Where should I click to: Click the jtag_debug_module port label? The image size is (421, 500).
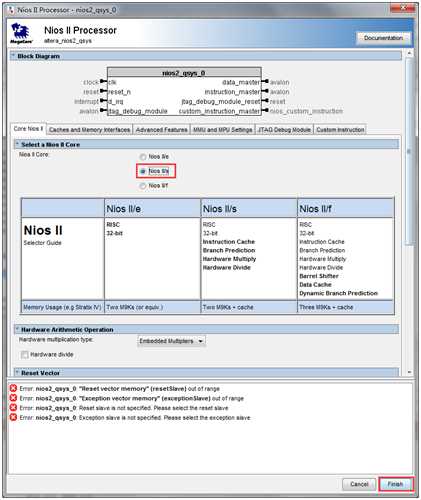(x=138, y=111)
